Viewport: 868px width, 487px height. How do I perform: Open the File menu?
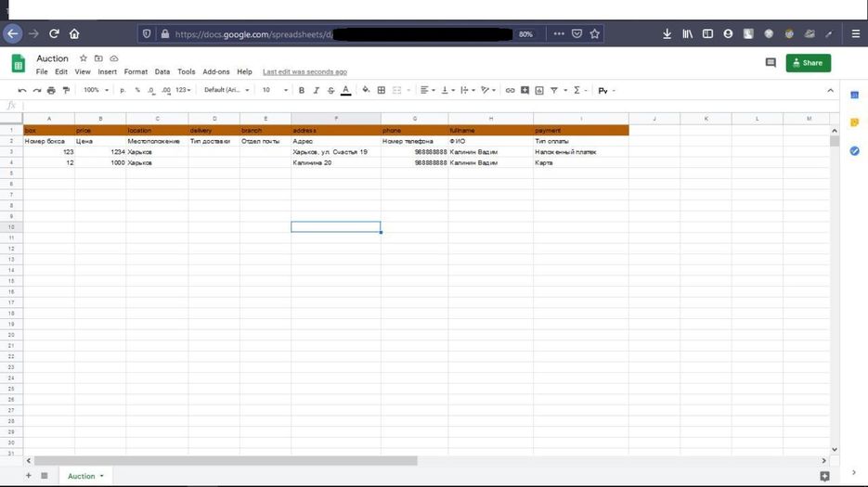pos(42,72)
